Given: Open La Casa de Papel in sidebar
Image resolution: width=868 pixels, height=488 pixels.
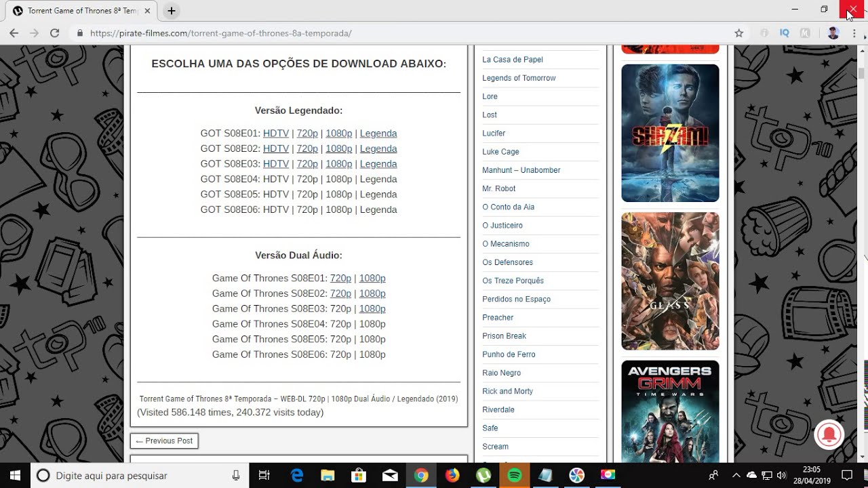Looking at the screenshot, I should pos(513,60).
